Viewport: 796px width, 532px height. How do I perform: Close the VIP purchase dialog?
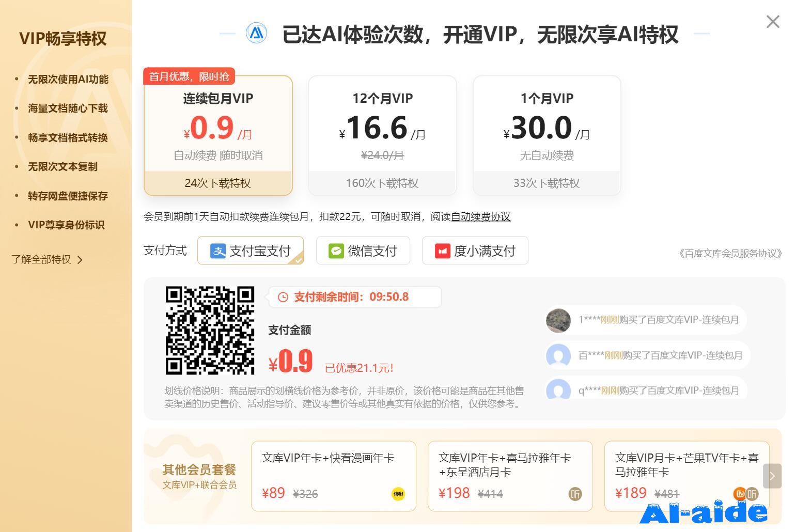pyautogui.click(x=773, y=22)
